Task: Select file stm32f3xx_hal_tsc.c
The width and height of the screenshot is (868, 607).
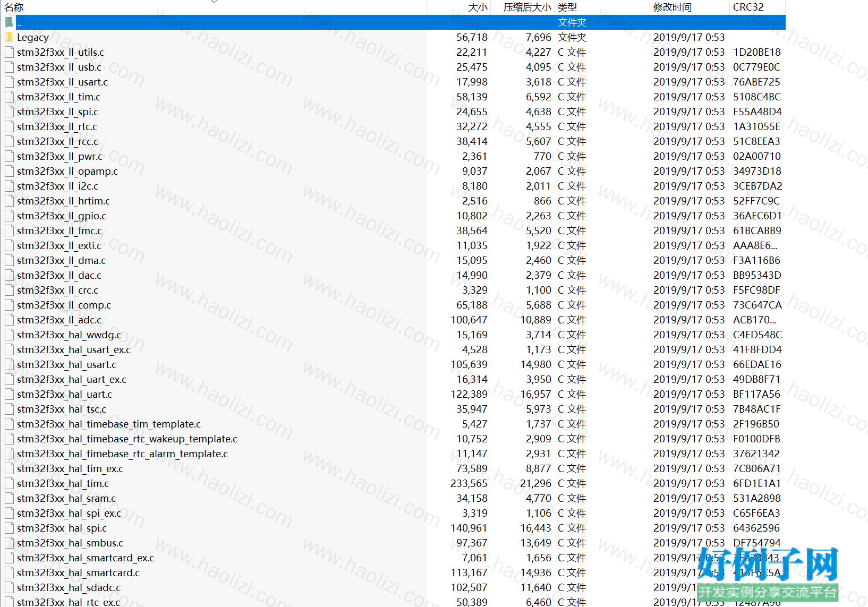Action: [x=62, y=409]
